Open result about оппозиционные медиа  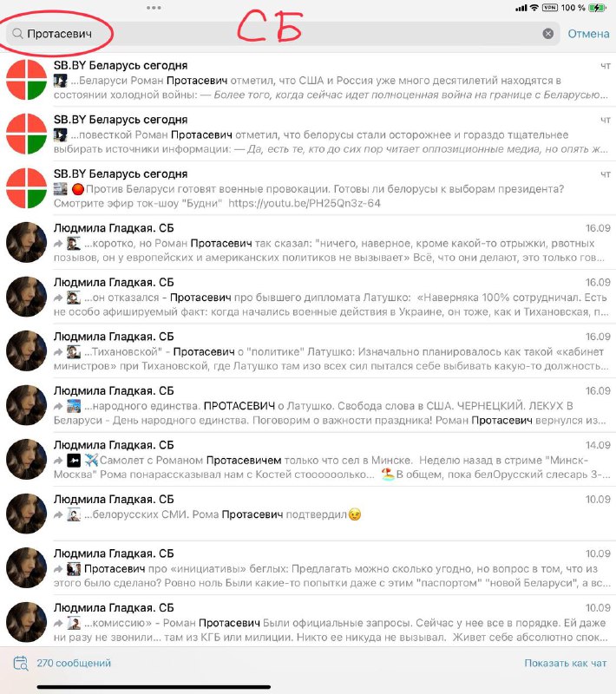point(310,134)
